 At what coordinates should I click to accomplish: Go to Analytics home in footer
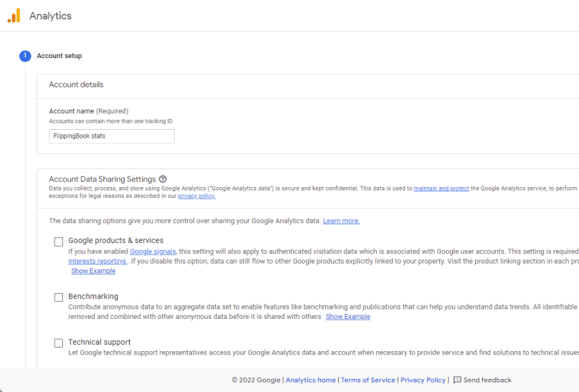[x=310, y=380]
